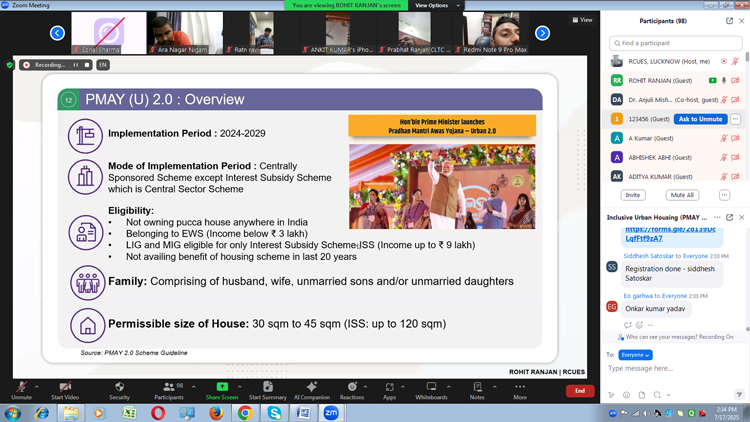Open chat text formatting icon
The width and height of the screenshot is (750, 422).
click(x=611, y=395)
